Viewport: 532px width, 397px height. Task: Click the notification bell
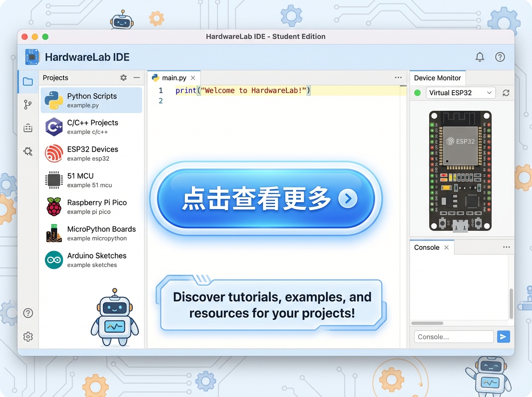click(480, 57)
